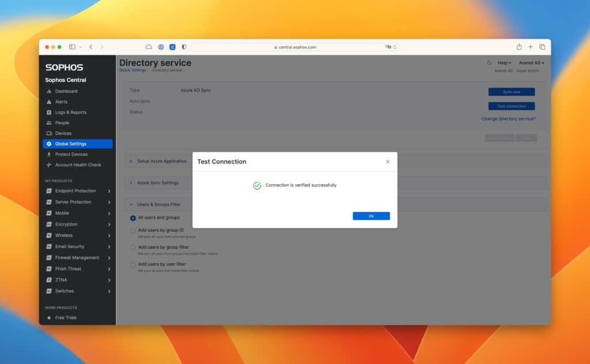Click Global Settings breadcrumb link

pyautogui.click(x=133, y=70)
